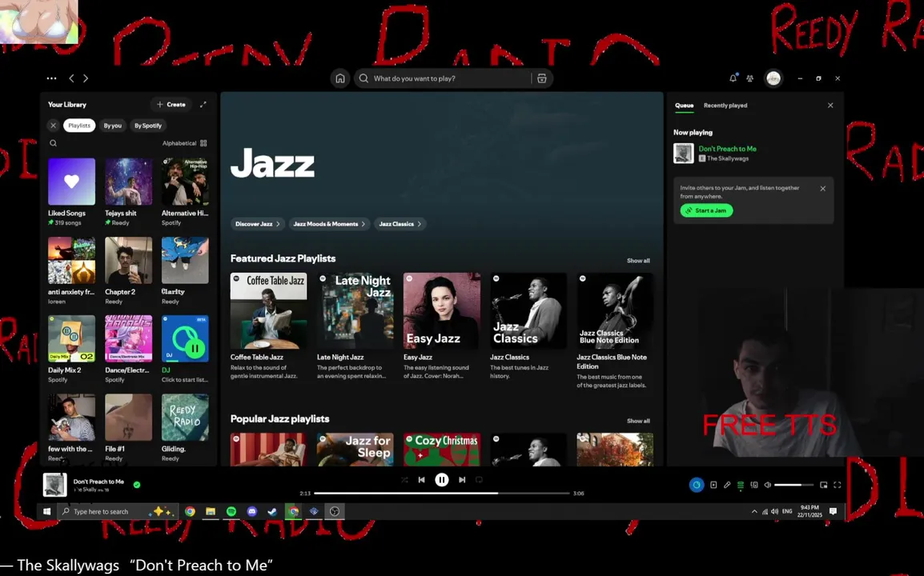Expand Your Library with the arrows icon

tap(203, 104)
